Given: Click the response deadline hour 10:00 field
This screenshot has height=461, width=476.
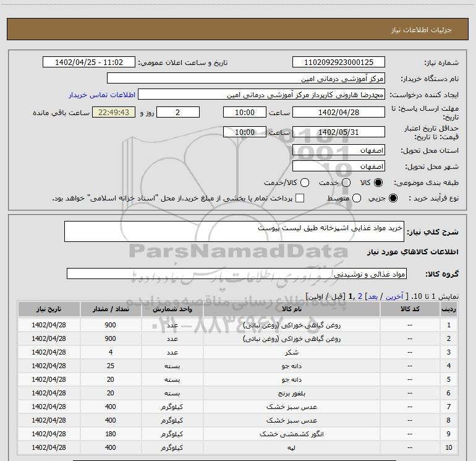Looking at the screenshot, I should [245, 112].
